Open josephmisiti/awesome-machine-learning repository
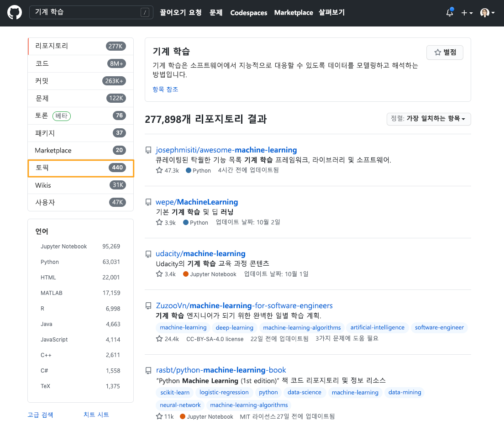The width and height of the screenshot is (504, 431). 226,150
